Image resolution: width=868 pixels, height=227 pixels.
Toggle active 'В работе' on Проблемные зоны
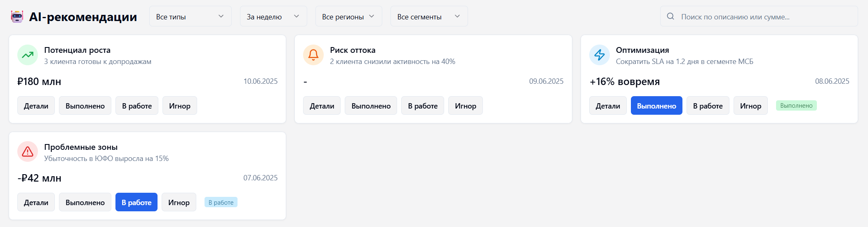pyautogui.click(x=136, y=202)
